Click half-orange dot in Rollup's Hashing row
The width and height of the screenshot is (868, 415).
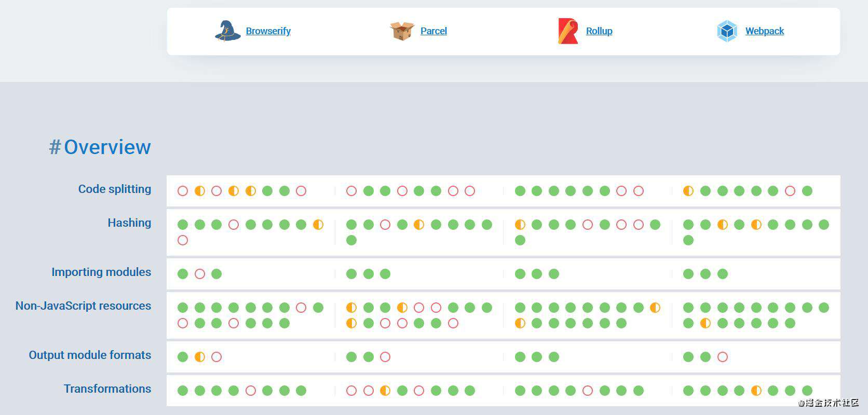pos(520,225)
